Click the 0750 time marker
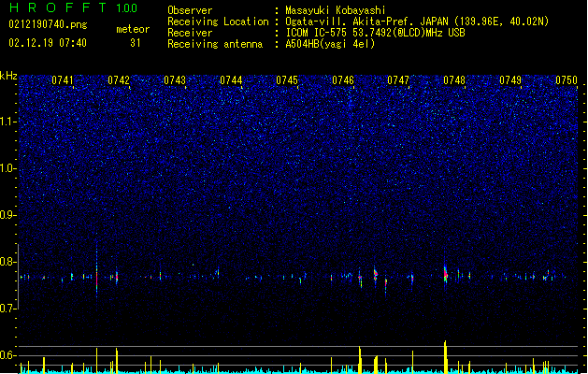This screenshot has height=374, width=588. [x=566, y=80]
